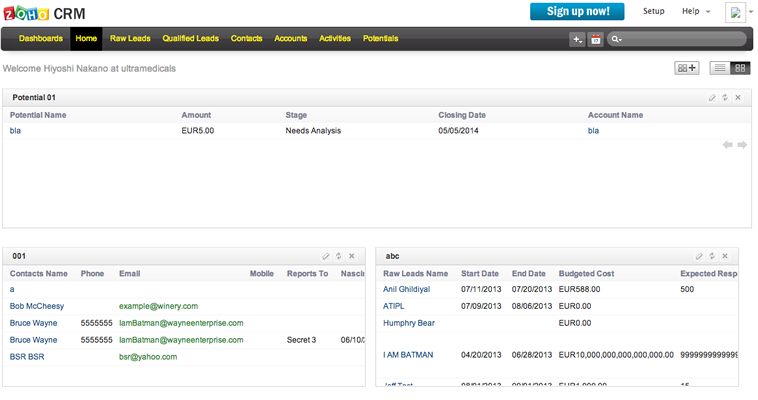Switch to grid view layout
Viewport: 758px width, 400px height.
coord(740,68)
